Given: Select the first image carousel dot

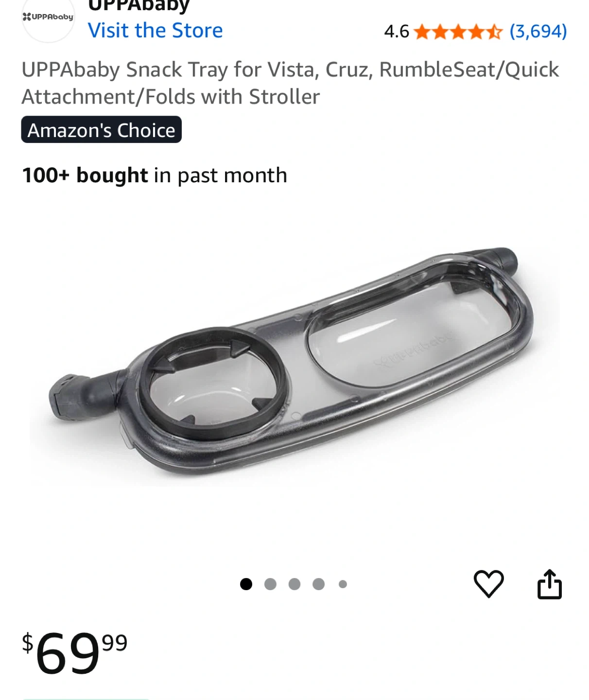Looking at the screenshot, I should point(246,584).
